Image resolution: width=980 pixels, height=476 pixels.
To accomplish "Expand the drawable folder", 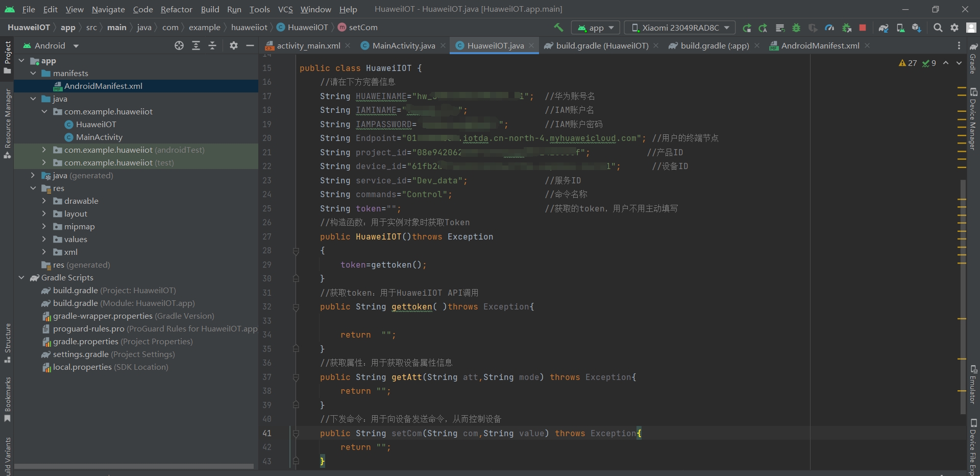I will [x=44, y=201].
